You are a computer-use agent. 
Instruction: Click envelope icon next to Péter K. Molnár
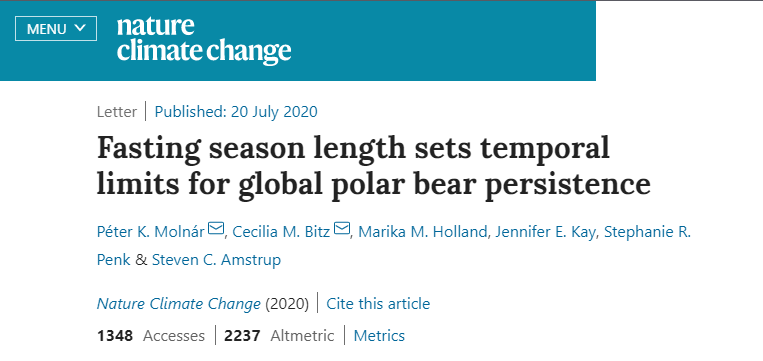(216, 228)
